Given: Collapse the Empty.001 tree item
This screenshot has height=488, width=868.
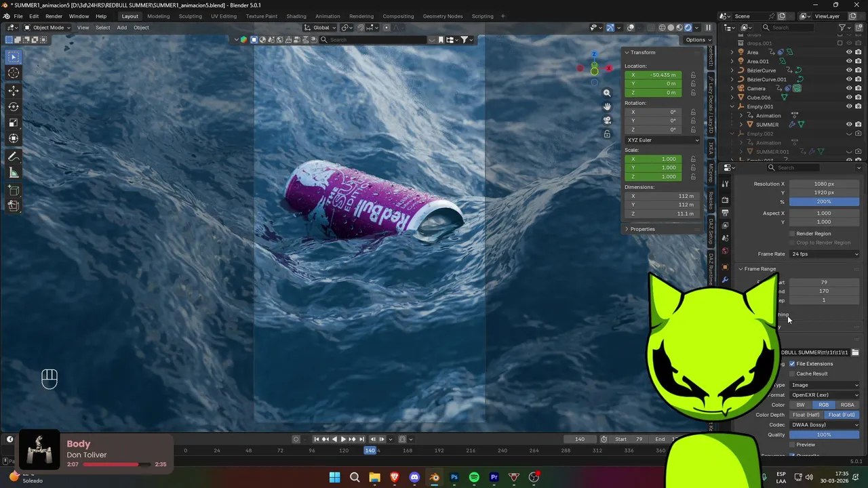Looking at the screenshot, I should tap(732, 106).
